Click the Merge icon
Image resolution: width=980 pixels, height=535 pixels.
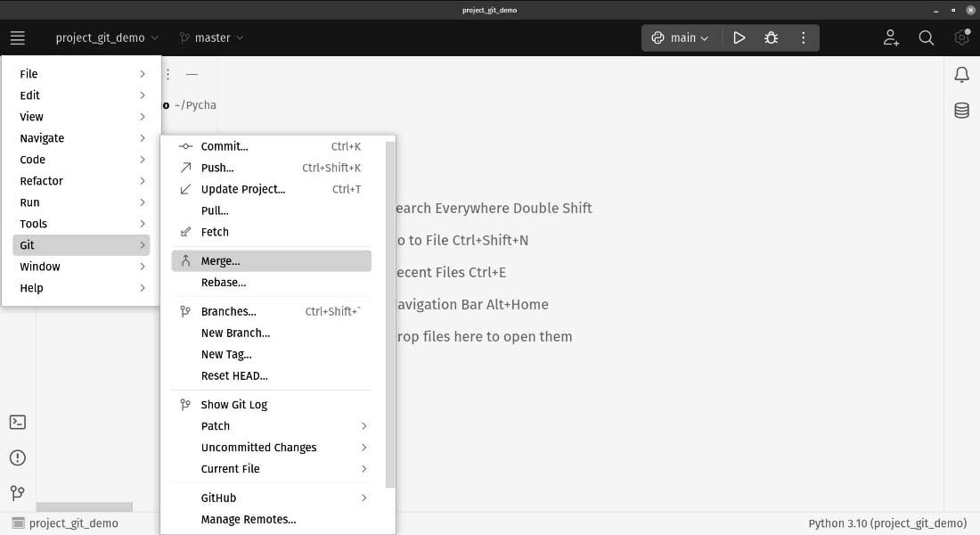(x=185, y=261)
